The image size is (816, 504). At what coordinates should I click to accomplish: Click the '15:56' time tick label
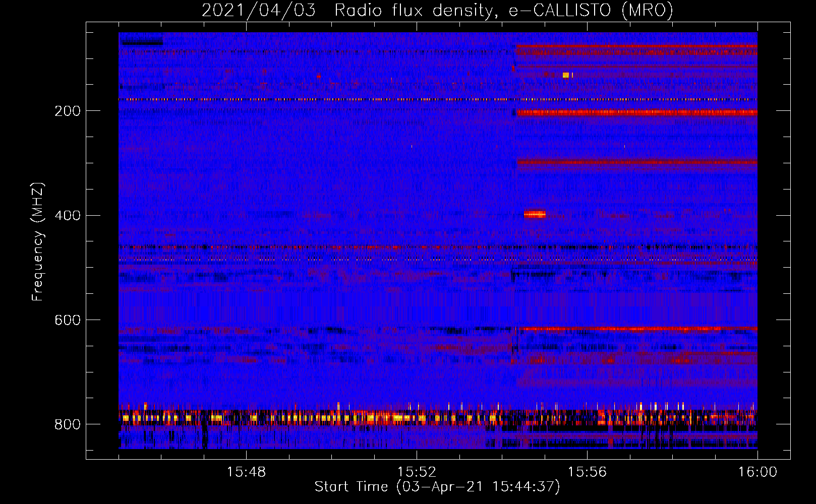[x=587, y=472]
